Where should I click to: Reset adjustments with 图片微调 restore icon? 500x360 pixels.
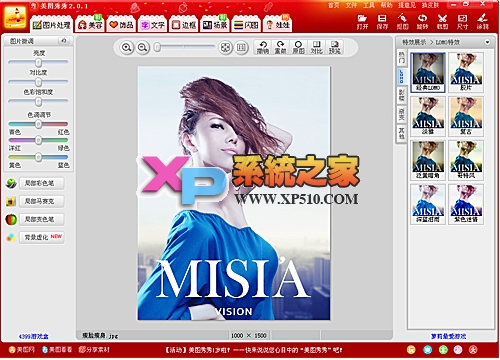(x=64, y=41)
